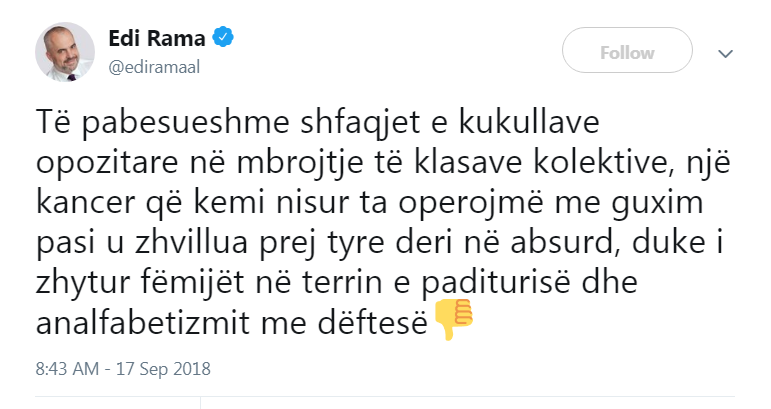Click the blue verified badge icon

click(226, 39)
